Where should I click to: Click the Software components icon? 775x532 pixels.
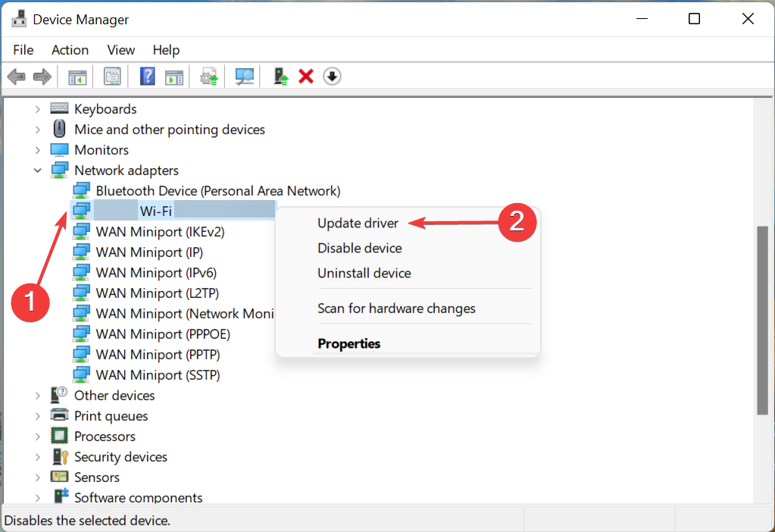pyautogui.click(x=61, y=496)
